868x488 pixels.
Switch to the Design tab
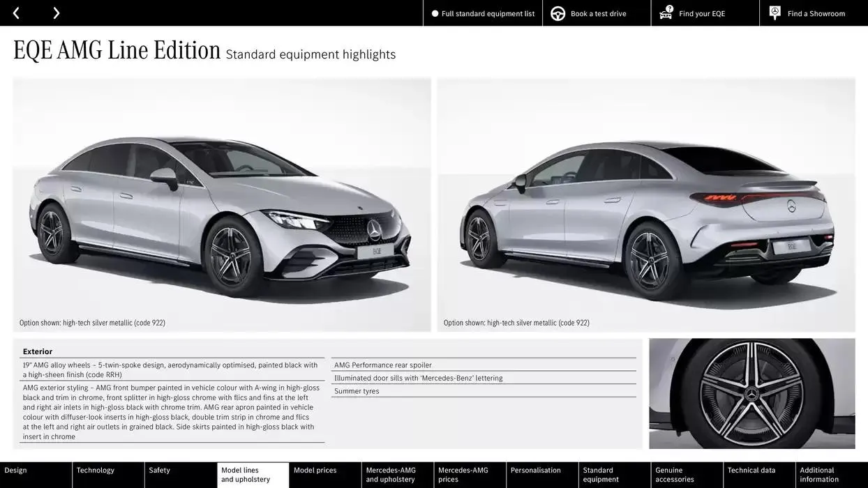(x=36, y=475)
